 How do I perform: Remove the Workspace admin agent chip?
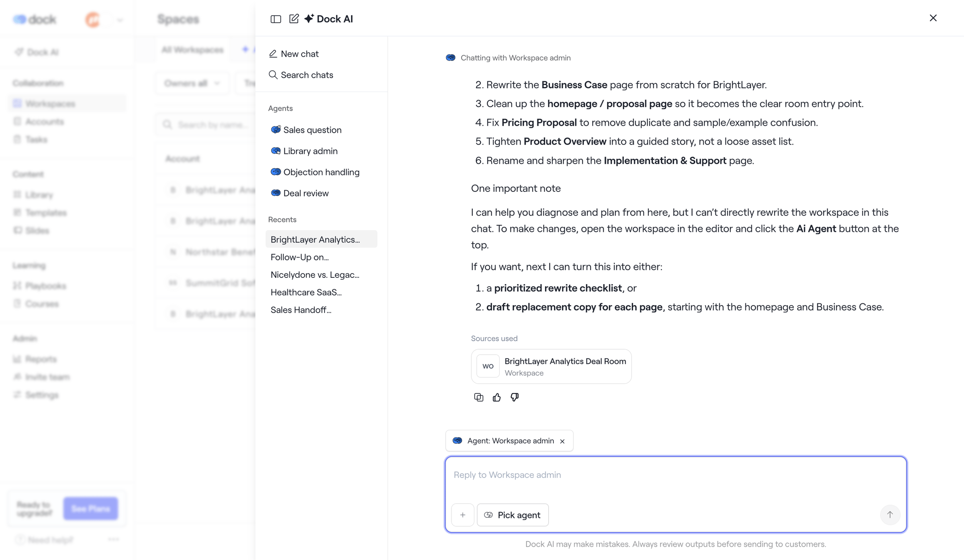point(562,441)
